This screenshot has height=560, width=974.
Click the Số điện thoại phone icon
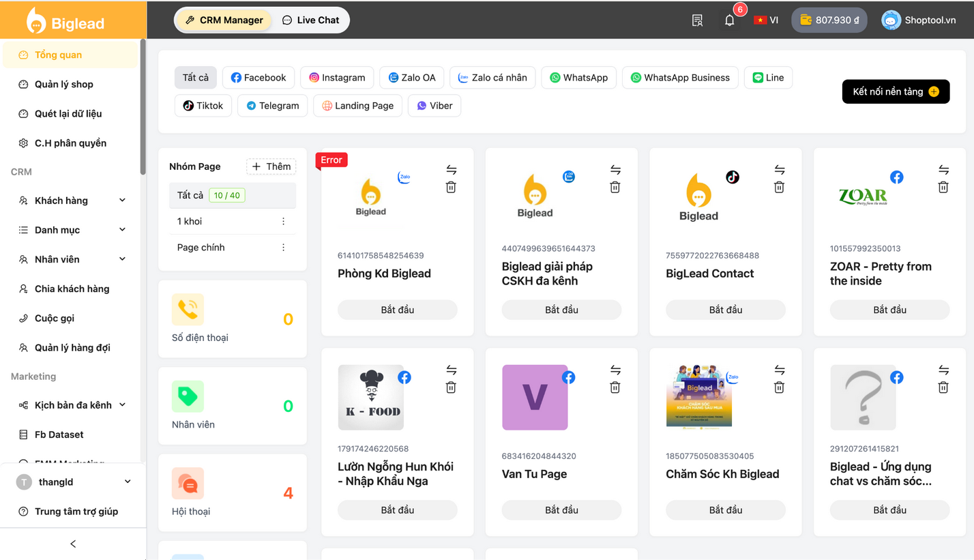click(188, 310)
